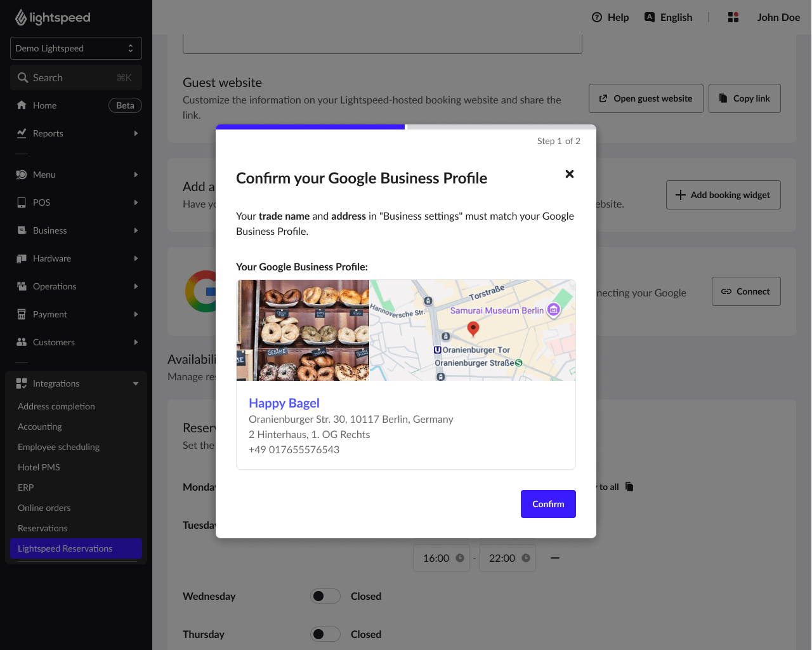Screen dimensions: 812x650
Task: Click the Connect button
Action: point(746,291)
